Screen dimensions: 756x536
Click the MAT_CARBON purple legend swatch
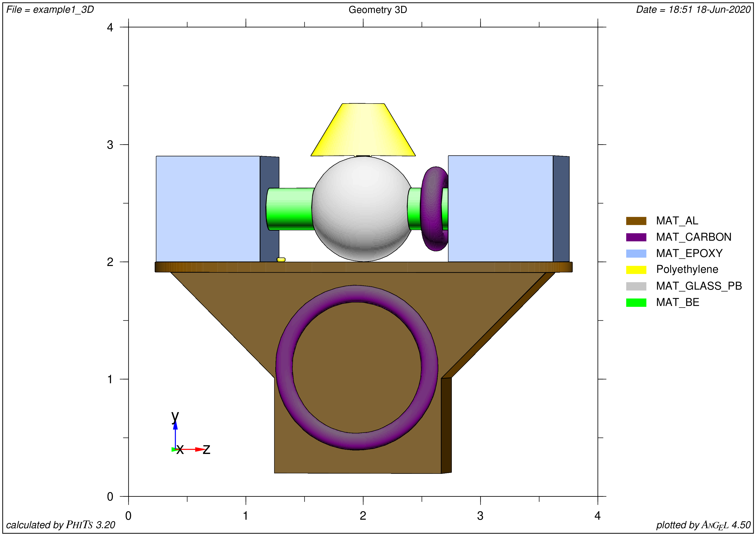click(636, 237)
